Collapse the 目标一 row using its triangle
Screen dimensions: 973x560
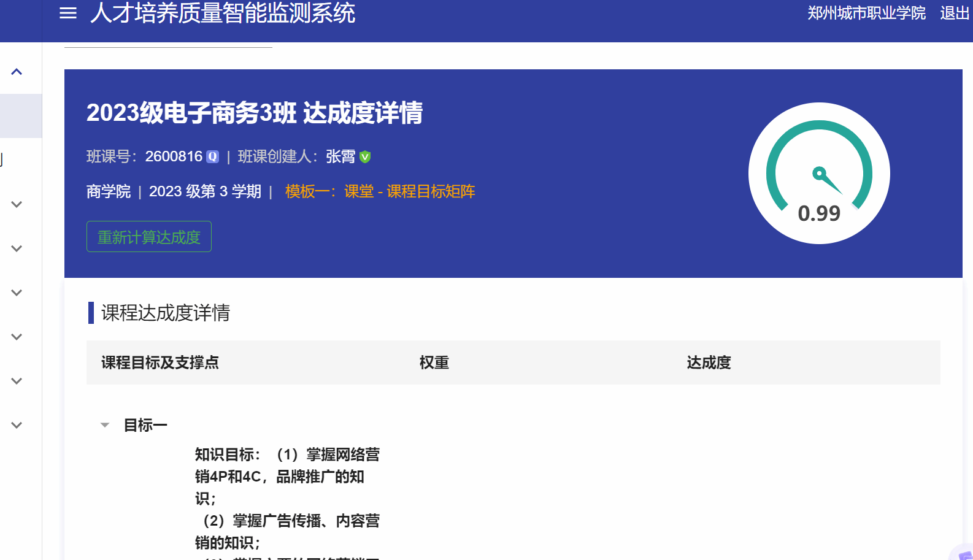(x=105, y=425)
